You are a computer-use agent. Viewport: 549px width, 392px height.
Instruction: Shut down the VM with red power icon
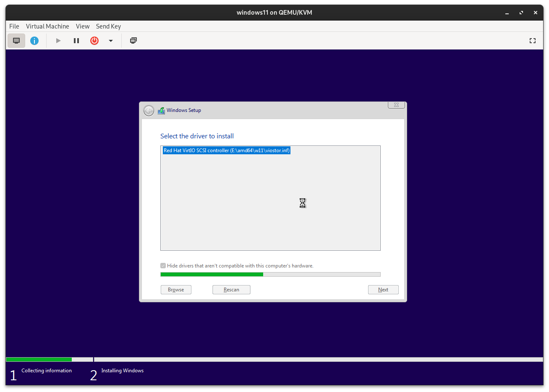[x=94, y=41]
